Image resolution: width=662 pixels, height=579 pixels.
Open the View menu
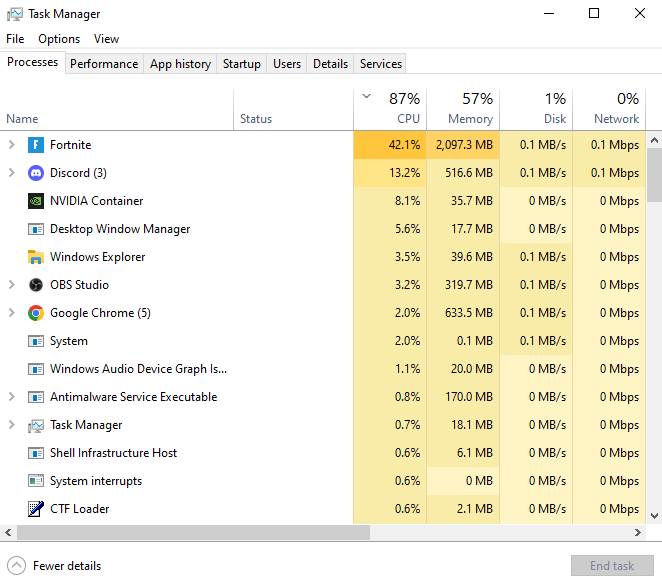point(106,39)
